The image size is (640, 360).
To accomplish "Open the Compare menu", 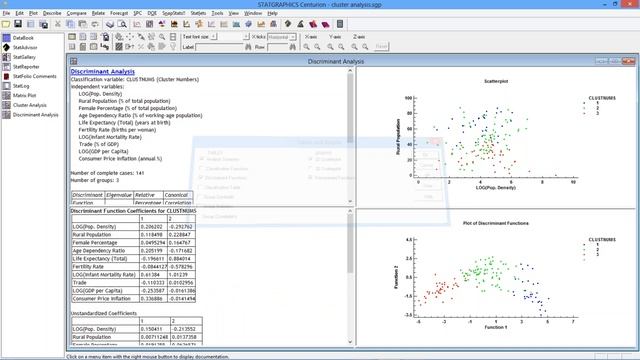I will [x=77, y=13].
